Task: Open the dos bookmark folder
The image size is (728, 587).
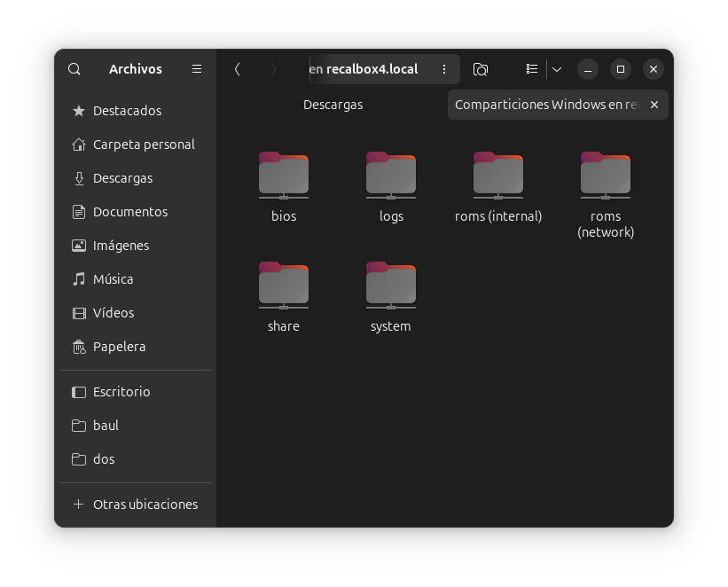Action: click(x=136, y=459)
